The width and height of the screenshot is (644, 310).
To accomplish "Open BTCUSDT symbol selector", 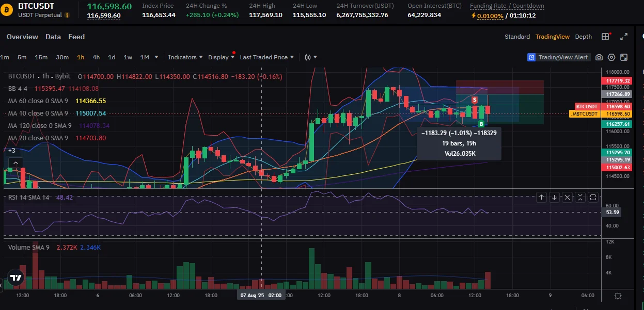I will tap(36, 7).
